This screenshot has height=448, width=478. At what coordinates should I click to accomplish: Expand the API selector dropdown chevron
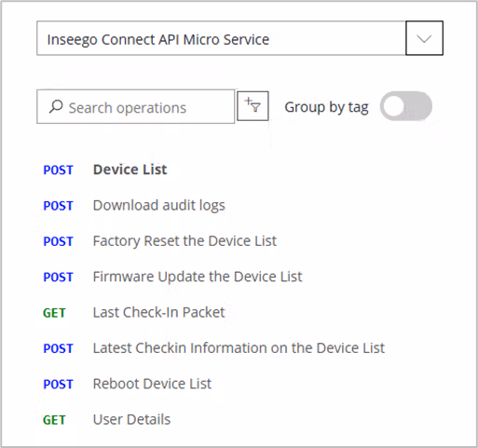coord(424,38)
